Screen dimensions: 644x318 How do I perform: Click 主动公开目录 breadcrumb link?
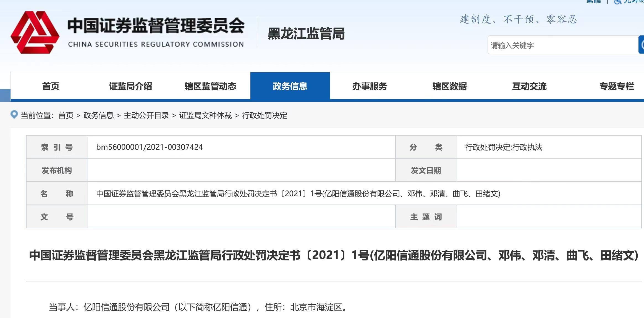pos(146,115)
